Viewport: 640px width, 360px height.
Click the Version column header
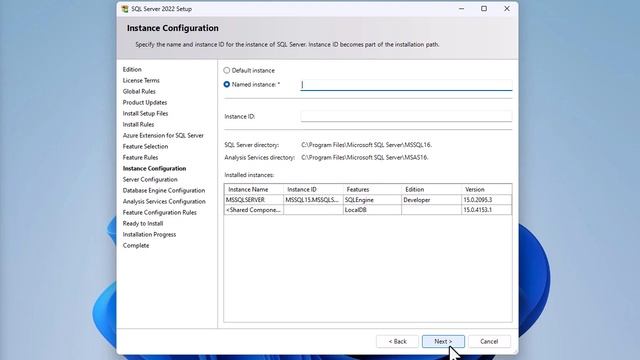click(x=486, y=189)
